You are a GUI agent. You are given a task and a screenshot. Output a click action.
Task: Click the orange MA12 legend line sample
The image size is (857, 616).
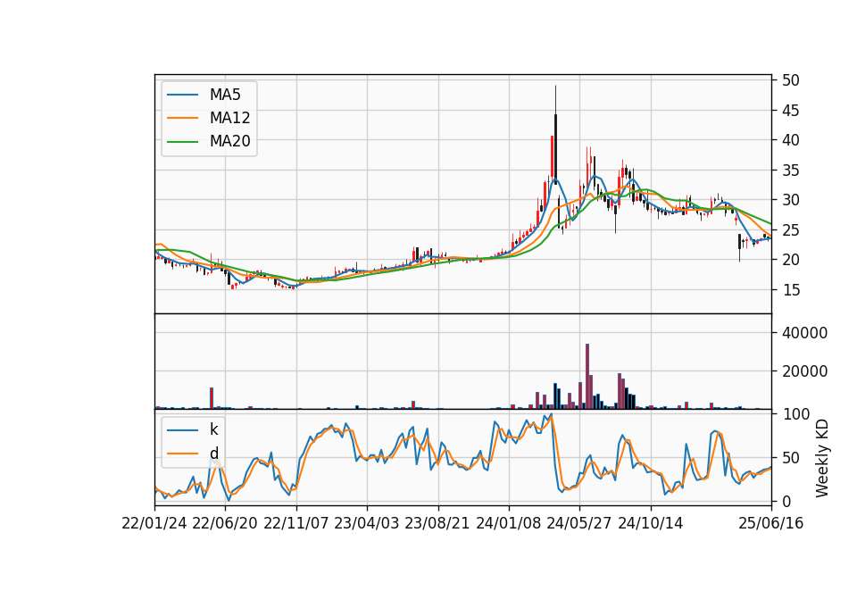tap(182, 118)
